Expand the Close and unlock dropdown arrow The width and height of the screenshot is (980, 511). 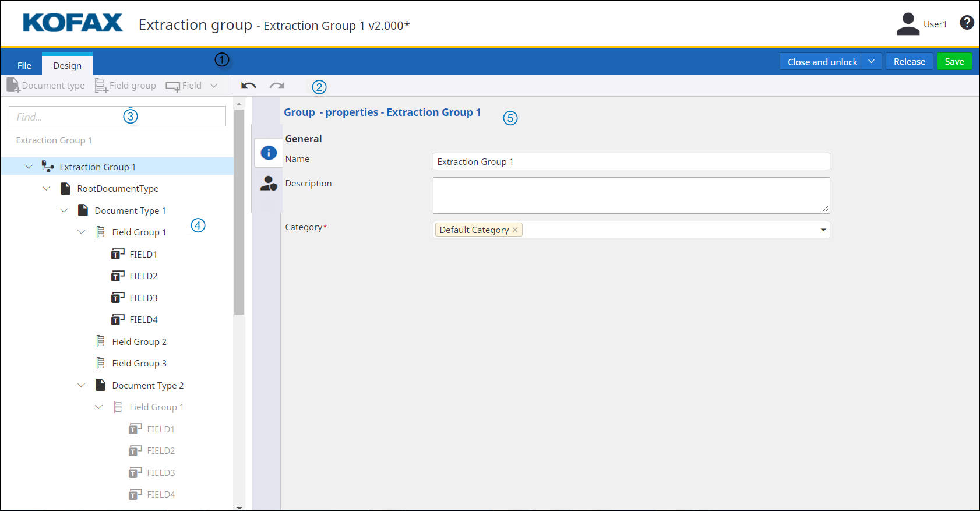pyautogui.click(x=871, y=62)
